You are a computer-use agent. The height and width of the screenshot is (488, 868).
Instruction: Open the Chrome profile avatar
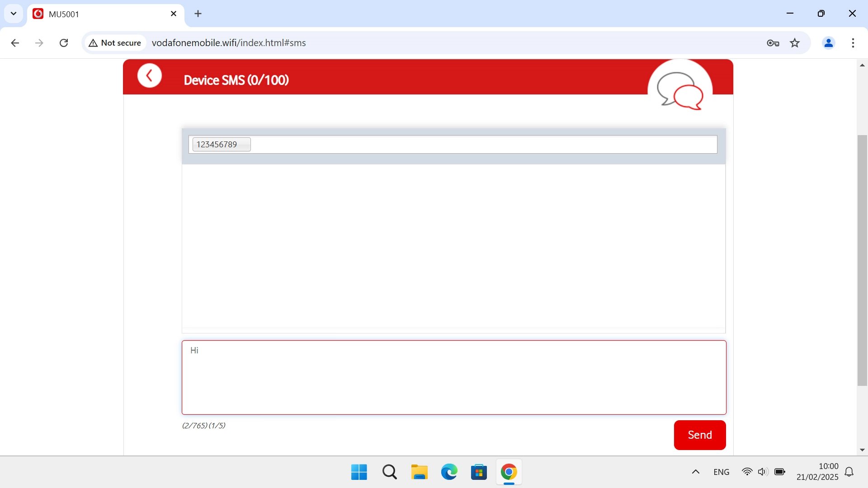(828, 43)
